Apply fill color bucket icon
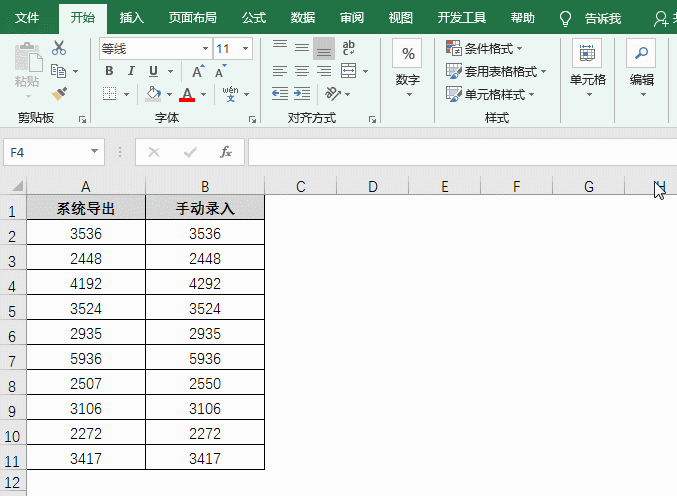 153,94
